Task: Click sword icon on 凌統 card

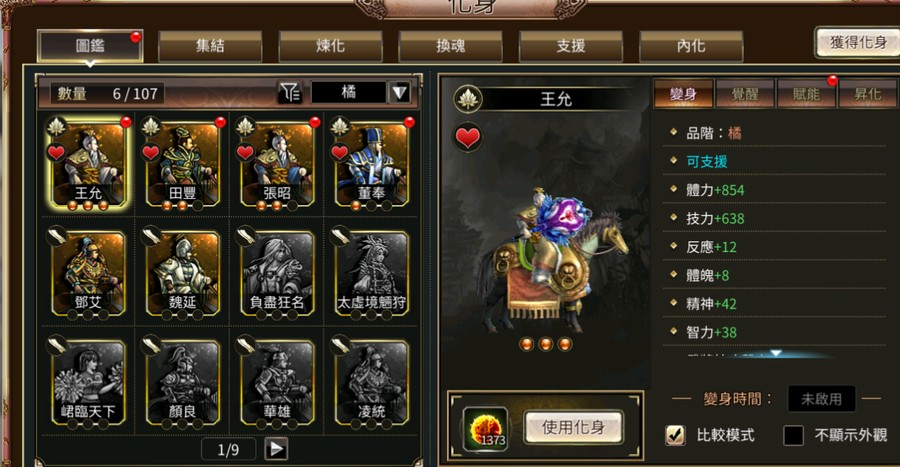Action: (340, 344)
